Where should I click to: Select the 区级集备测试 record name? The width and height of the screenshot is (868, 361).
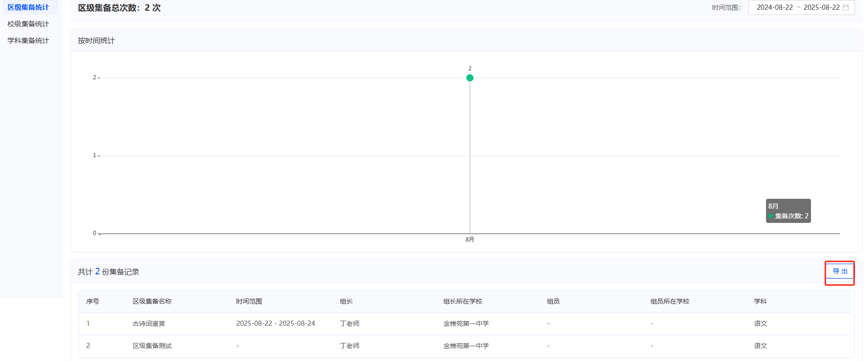152,346
